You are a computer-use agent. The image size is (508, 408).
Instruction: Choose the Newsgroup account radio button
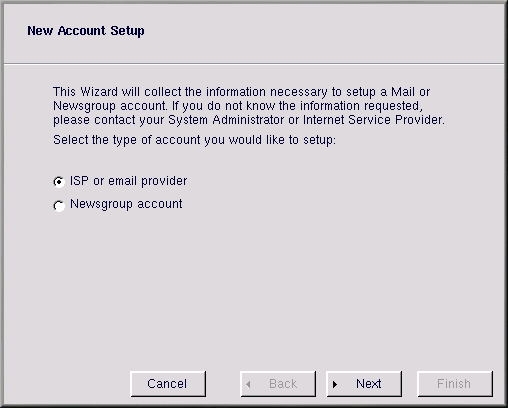[x=59, y=205]
